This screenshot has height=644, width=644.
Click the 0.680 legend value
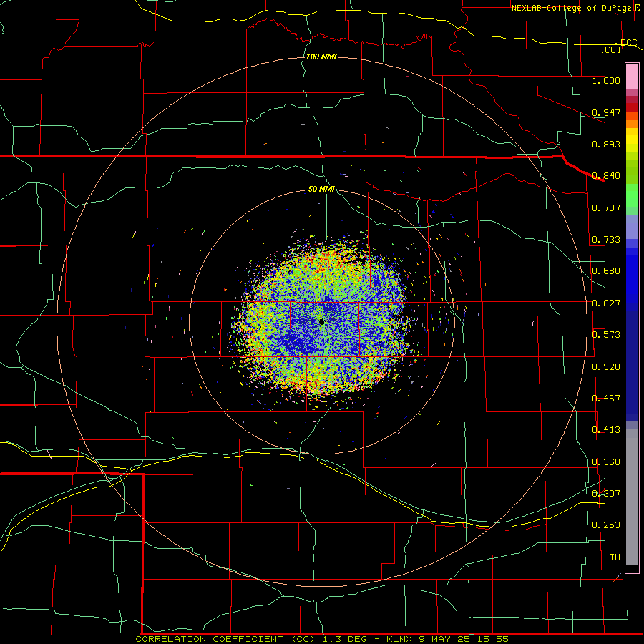click(x=606, y=271)
